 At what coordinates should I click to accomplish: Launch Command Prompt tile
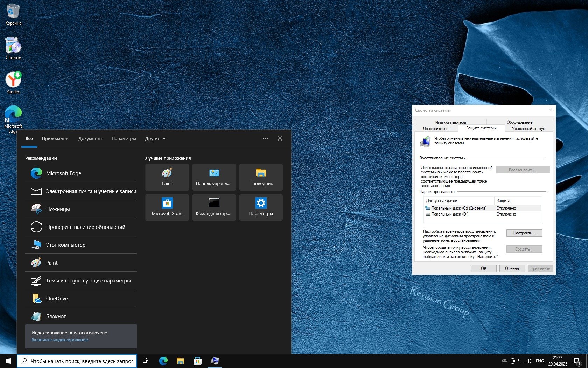click(x=214, y=207)
